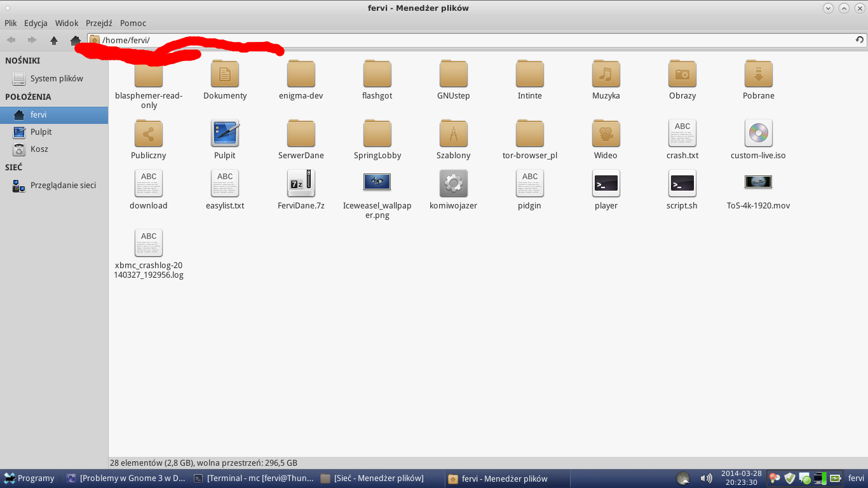Screen dimensions: 868x488
Task: Open the Muzyka folder
Action: pos(606,75)
